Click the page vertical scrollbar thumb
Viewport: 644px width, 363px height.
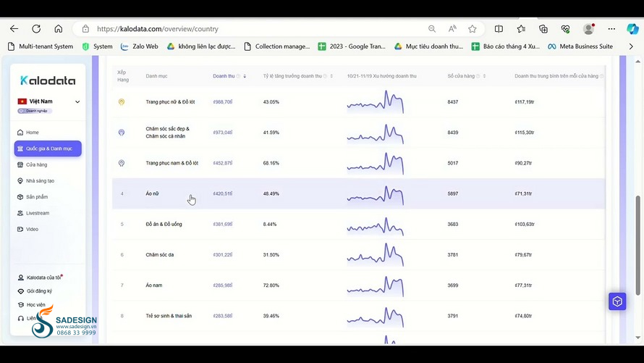(x=637, y=245)
